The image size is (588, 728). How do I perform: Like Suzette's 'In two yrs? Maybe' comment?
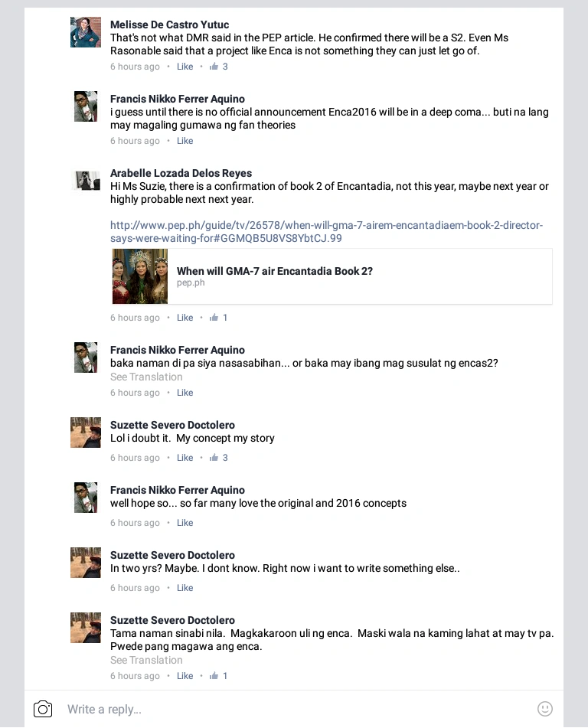[185, 587]
